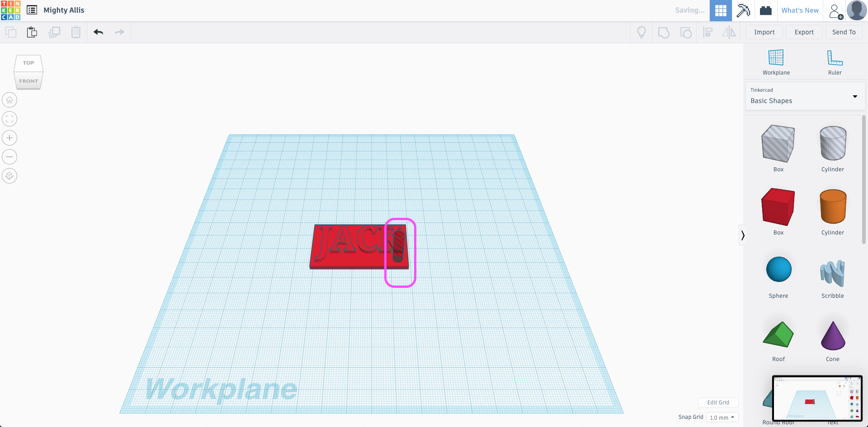
Task: Select the Workplane tool
Action: pyautogui.click(x=776, y=62)
